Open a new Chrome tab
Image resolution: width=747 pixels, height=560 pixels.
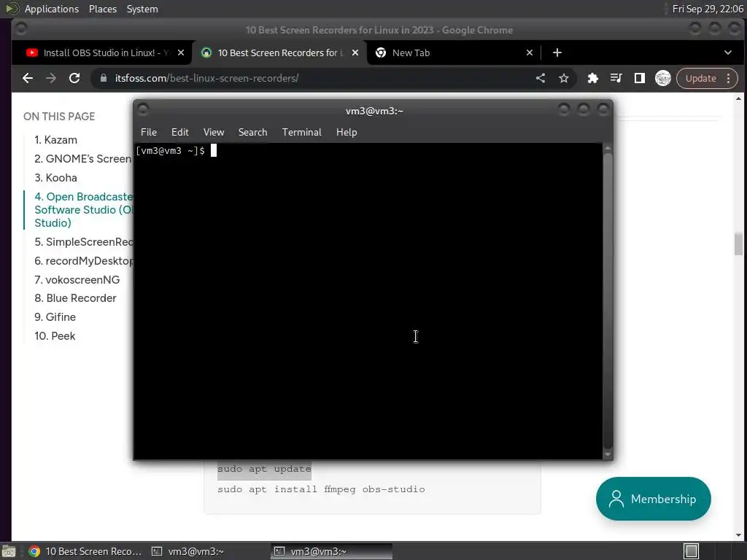557,52
